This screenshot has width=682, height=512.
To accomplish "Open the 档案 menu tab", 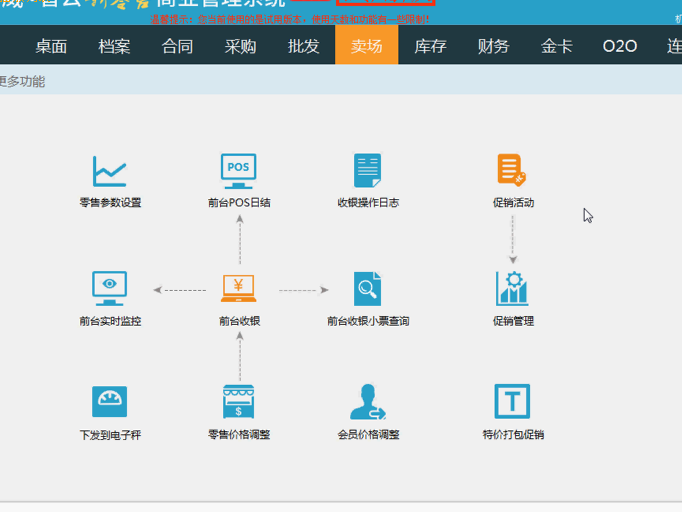I will 114,46.
